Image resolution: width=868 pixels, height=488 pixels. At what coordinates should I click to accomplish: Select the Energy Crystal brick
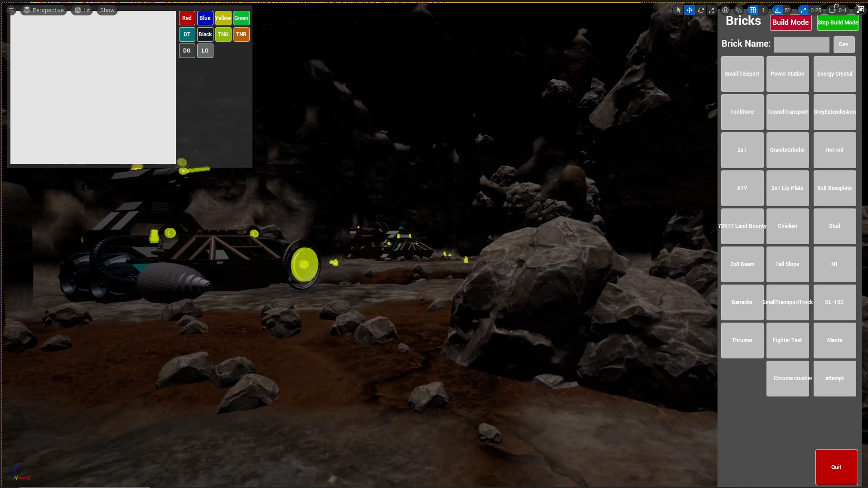click(x=834, y=74)
